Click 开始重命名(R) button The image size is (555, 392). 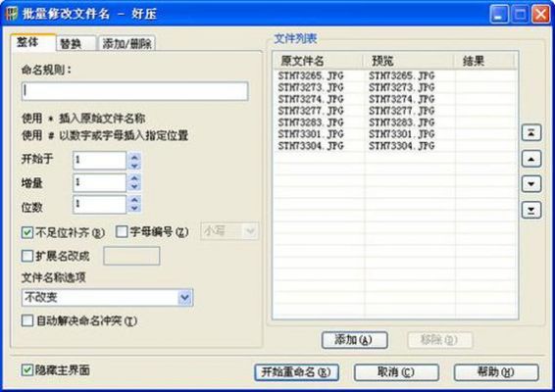tap(296, 372)
